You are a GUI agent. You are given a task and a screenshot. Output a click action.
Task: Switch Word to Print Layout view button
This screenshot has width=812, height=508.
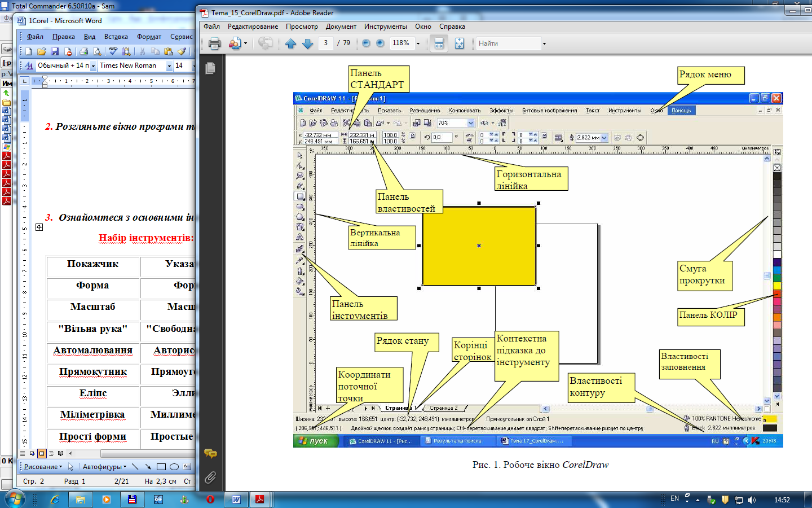point(42,453)
